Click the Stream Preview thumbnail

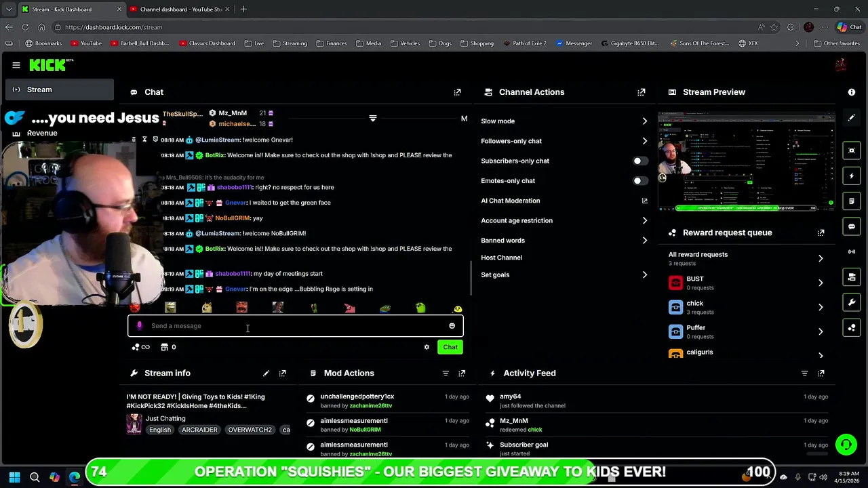pyautogui.click(x=747, y=161)
